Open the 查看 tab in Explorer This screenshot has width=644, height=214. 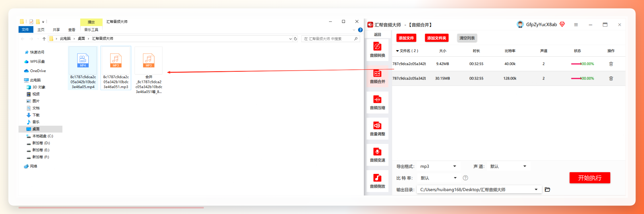click(72, 30)
